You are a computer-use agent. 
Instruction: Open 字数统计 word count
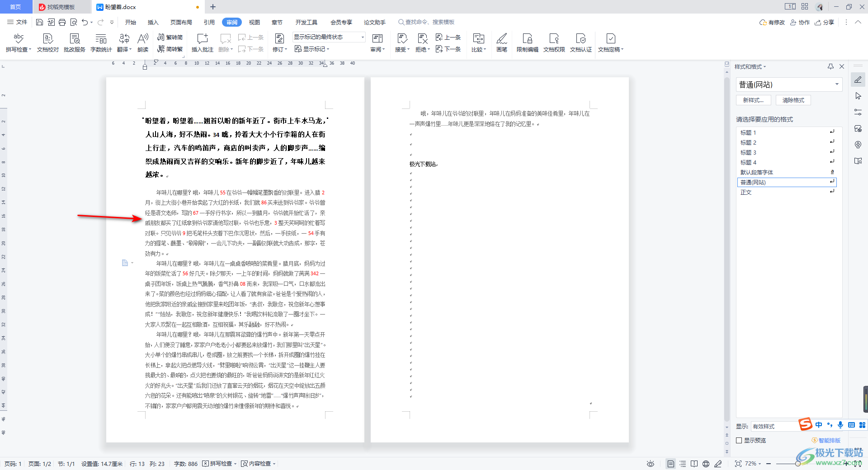[x=101, y=43]
